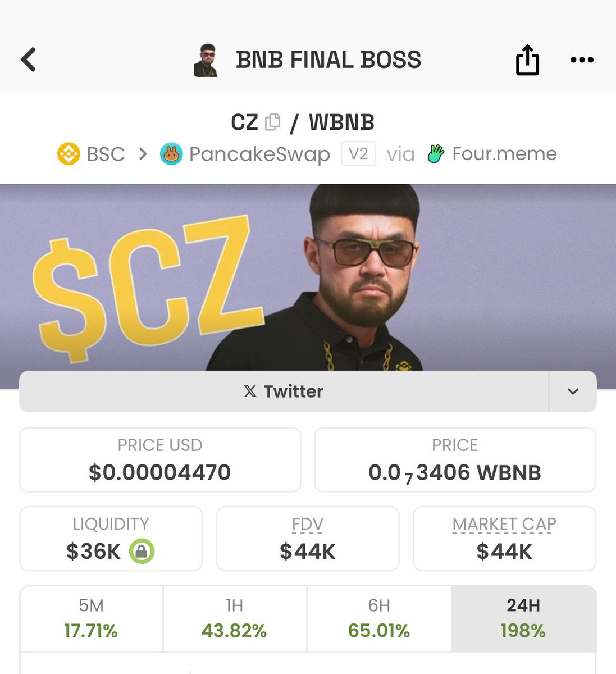Open the Twitter link button
This screenshot has height=674, width=616.
(284, 391)
